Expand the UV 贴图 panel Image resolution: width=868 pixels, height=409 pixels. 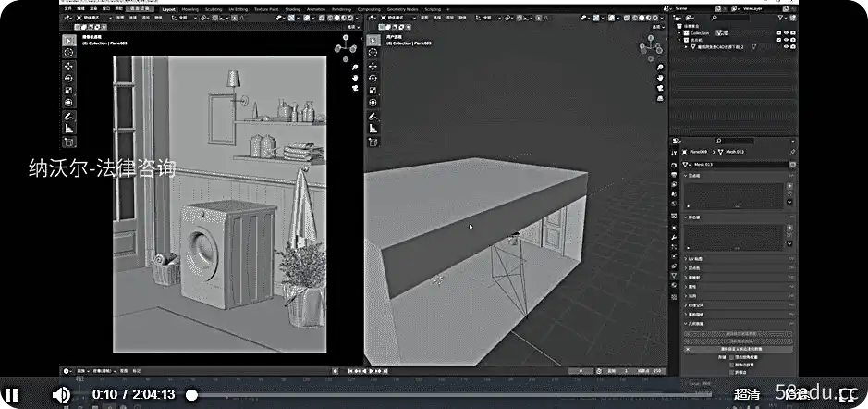coord(739,259)
